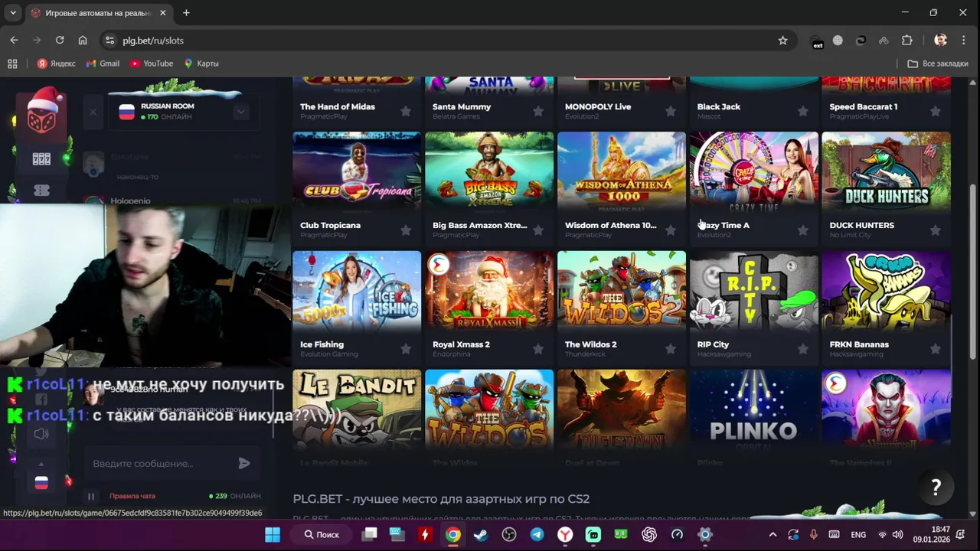Open the ticket sidebar icon
Screen dimensions: 980x551
pyautogui.click(x=41, y=191)
